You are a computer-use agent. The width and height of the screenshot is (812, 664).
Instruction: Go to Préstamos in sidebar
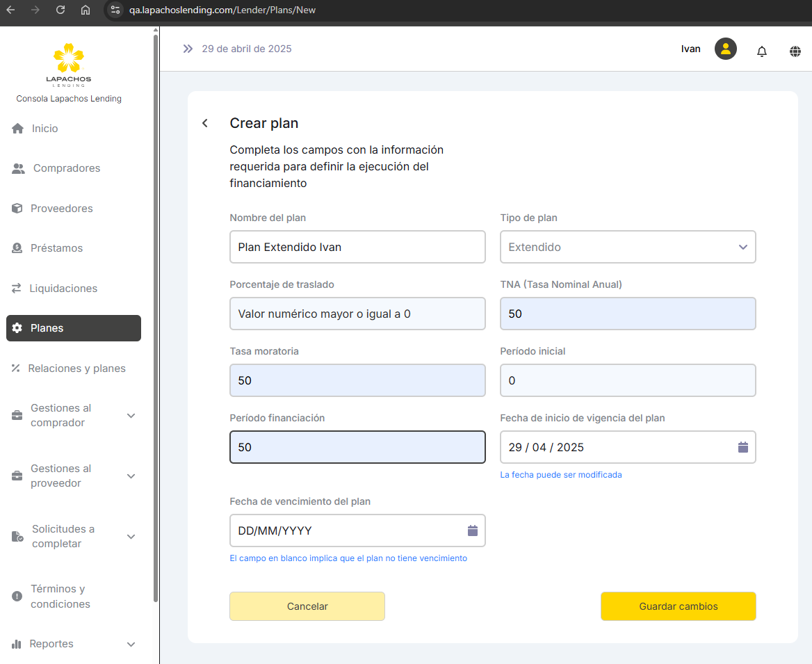pyautogui.click(x=56, y=248)
